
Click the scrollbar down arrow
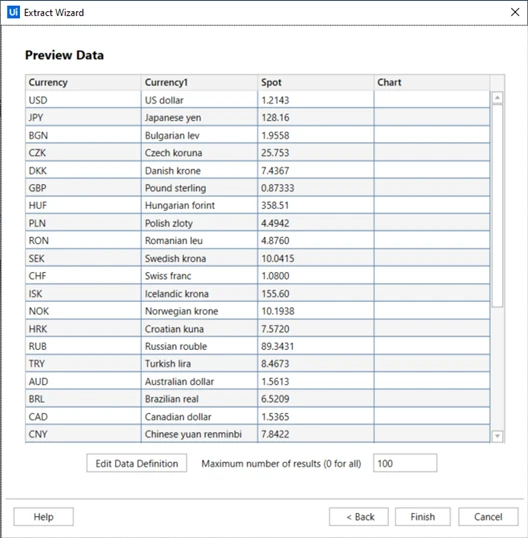tap(497, 436)
